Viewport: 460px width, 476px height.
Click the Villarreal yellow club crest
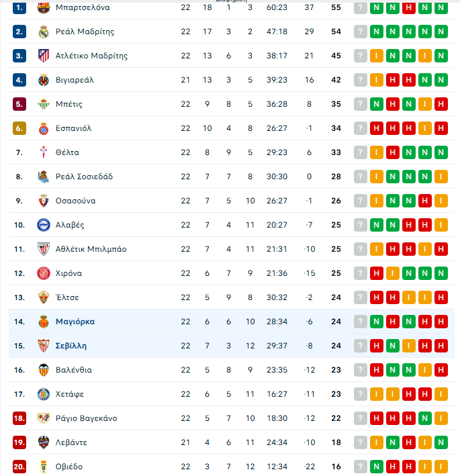(44, 80)
